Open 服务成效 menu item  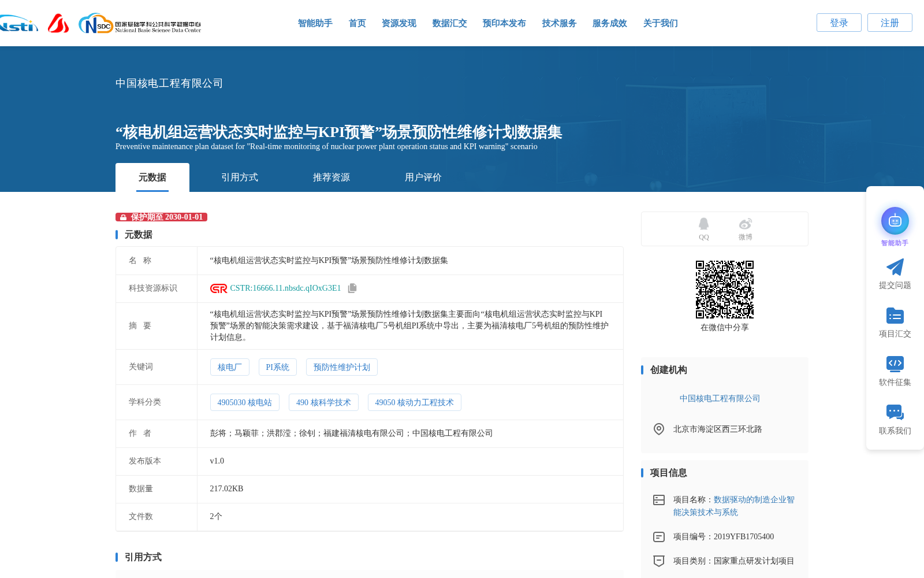[x=610, y=23]
